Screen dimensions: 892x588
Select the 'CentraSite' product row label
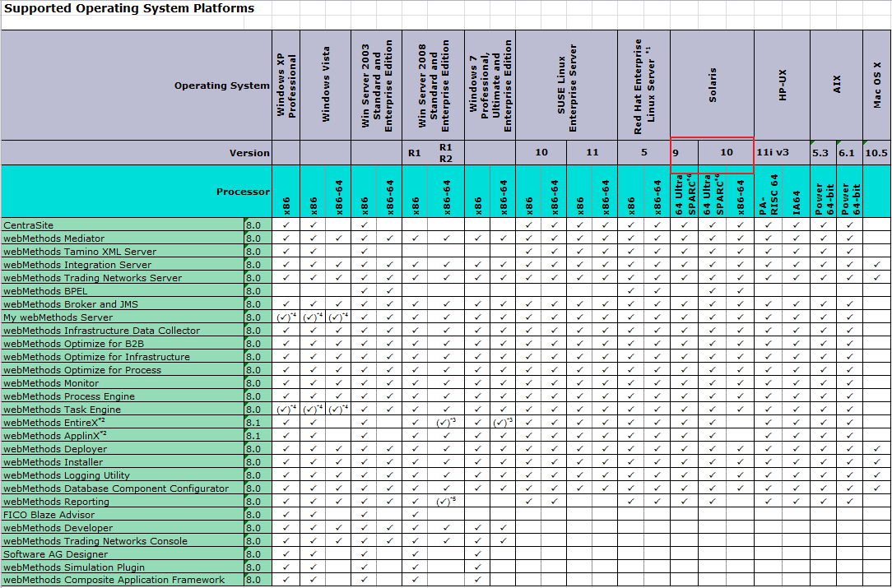pos(123,225)
